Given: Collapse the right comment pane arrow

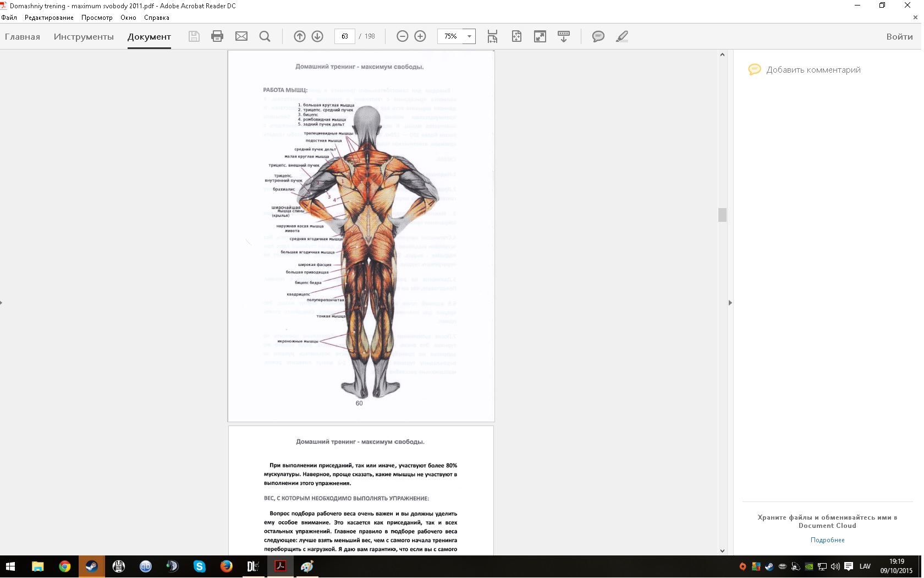Looking at the screenshot, I should coord(730,302).
